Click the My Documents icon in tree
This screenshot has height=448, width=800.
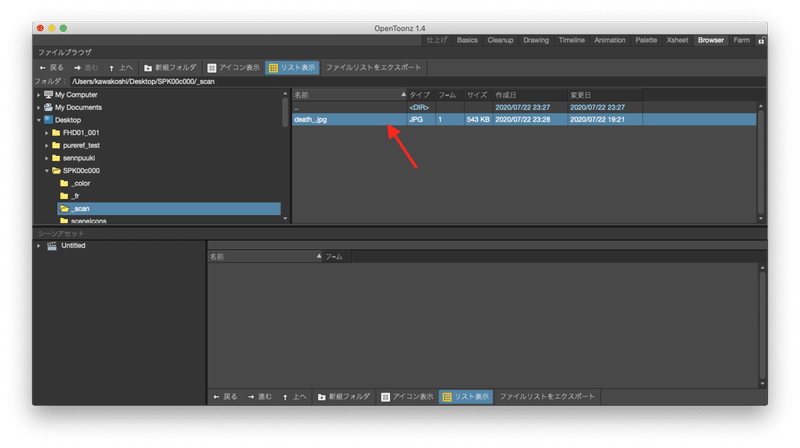tap(48, 107)
